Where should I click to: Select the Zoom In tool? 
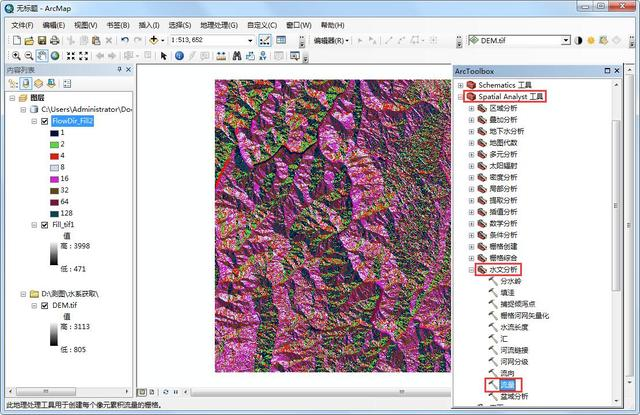pyautogui.click(x=16, y=56)
